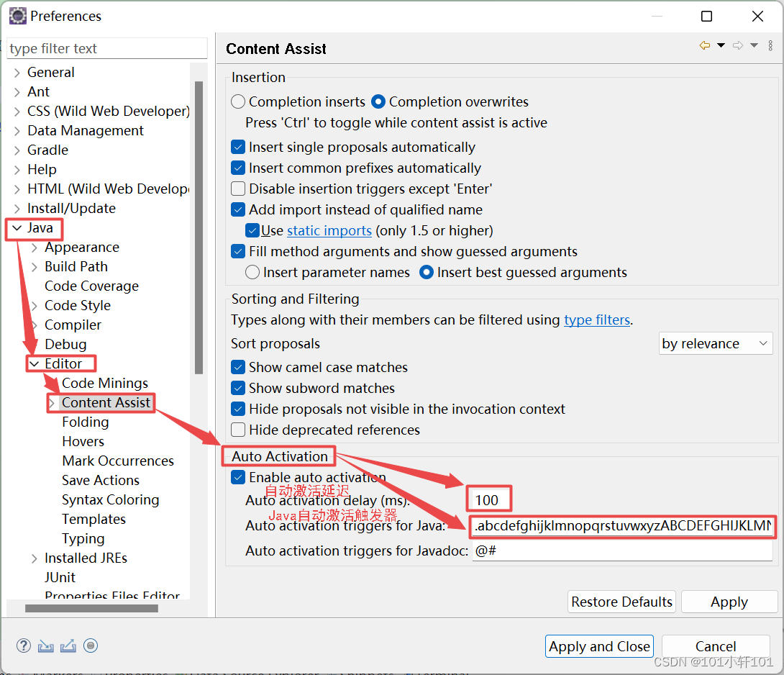
Task: Expand the Appearance tree node
Action: 34,247
